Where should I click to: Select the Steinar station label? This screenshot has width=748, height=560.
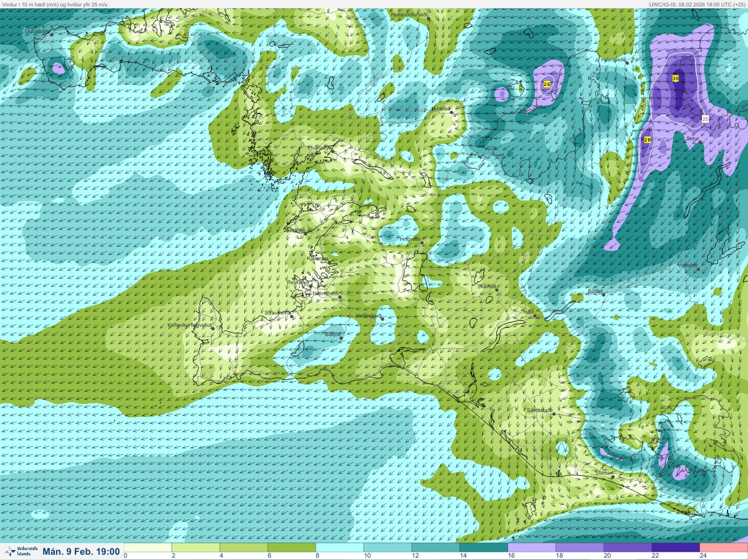pyautogui.click(x=603, y=472)
